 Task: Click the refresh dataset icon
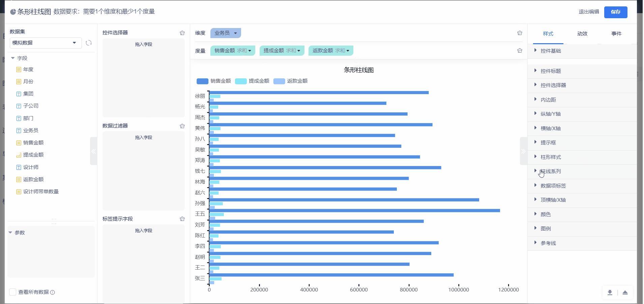click(x=89, y=43)
